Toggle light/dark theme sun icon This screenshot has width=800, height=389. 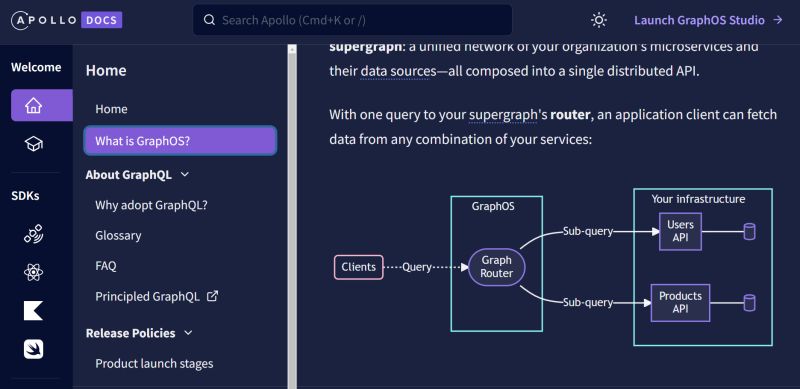[598, 20]
